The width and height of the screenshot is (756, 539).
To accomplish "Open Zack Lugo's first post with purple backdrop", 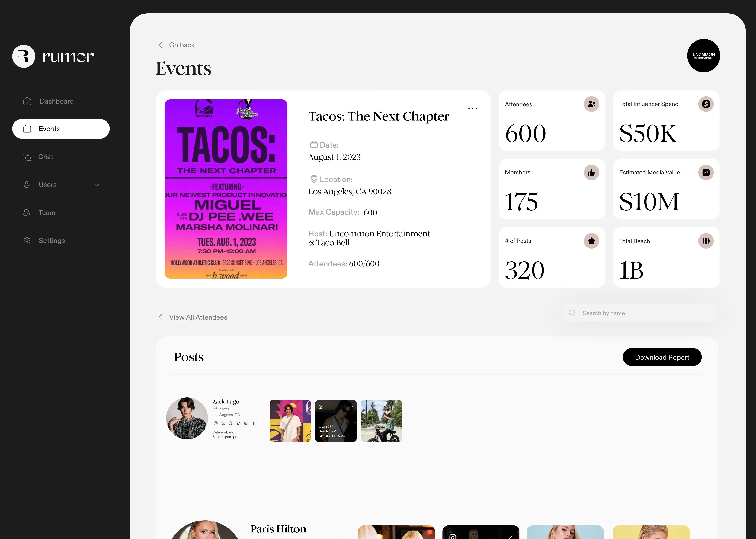I will tap(290, 421).
